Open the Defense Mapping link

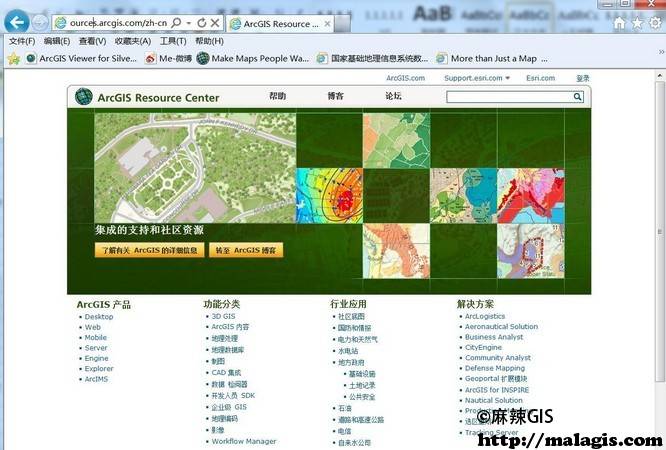coord(495,368)
